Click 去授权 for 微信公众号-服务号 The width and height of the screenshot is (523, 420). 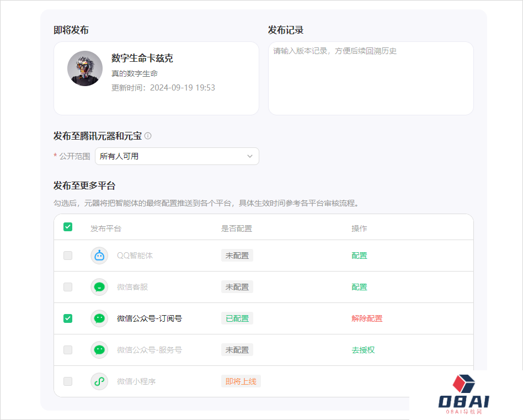(x=363, y=350)
